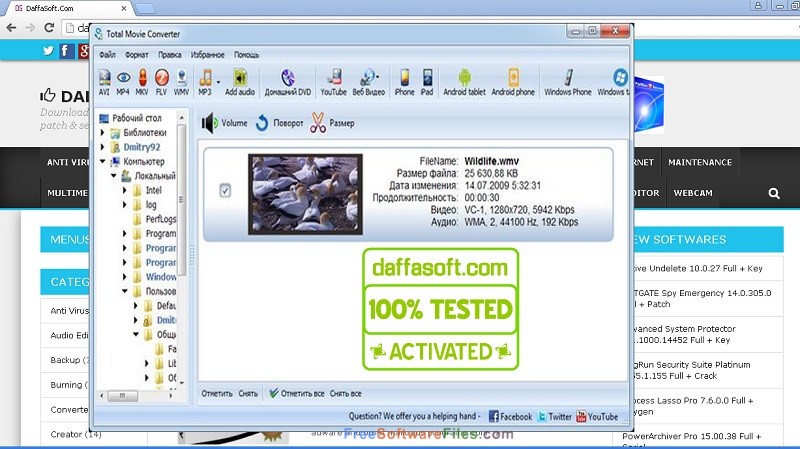Click the Twitter icon on DaffaSoft page
The width and height of the screenshot is (800, 449).
(x=48, y=51)
